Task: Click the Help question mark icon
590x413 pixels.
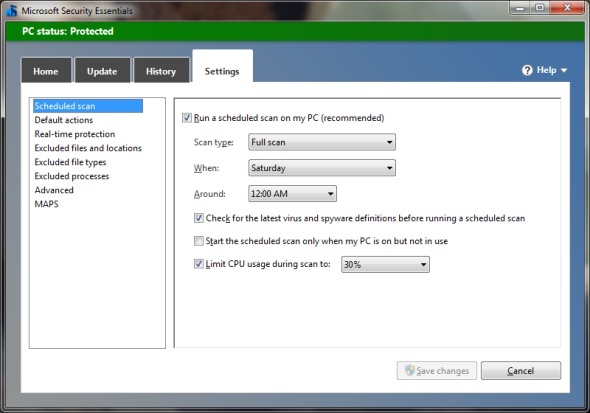Action: pyautogui.click(x=527, y=70)
